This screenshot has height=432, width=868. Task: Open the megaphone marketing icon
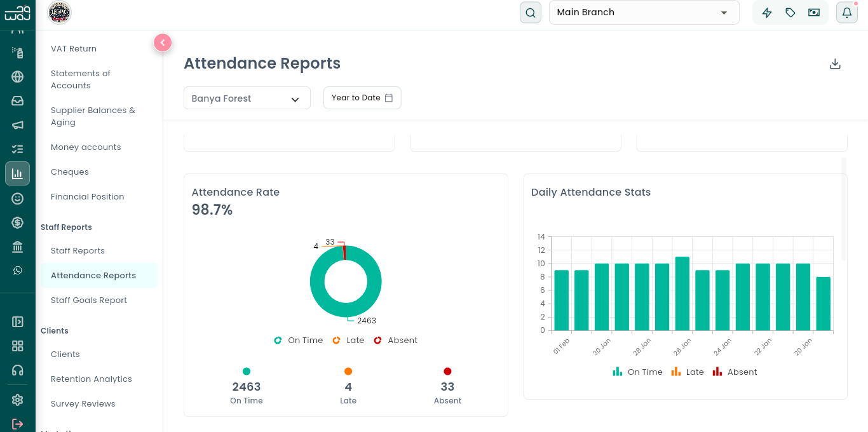point(18,125)
